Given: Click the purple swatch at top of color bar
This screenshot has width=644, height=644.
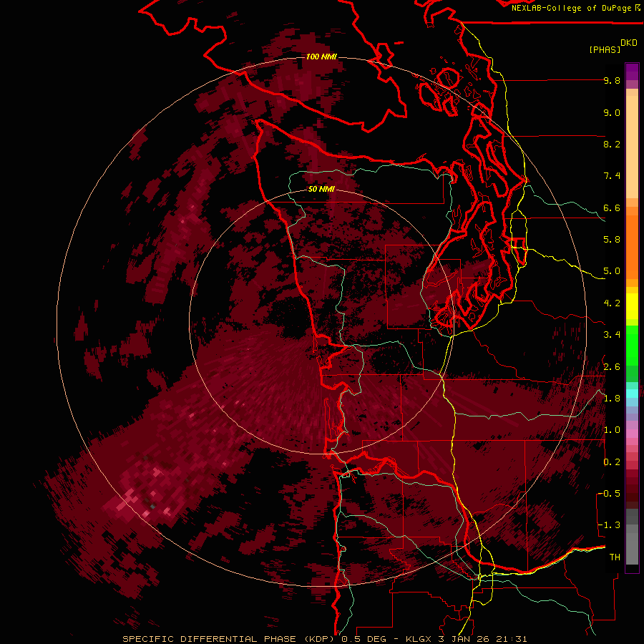Looking at the screenshot, I should click(x=632, y=72).
